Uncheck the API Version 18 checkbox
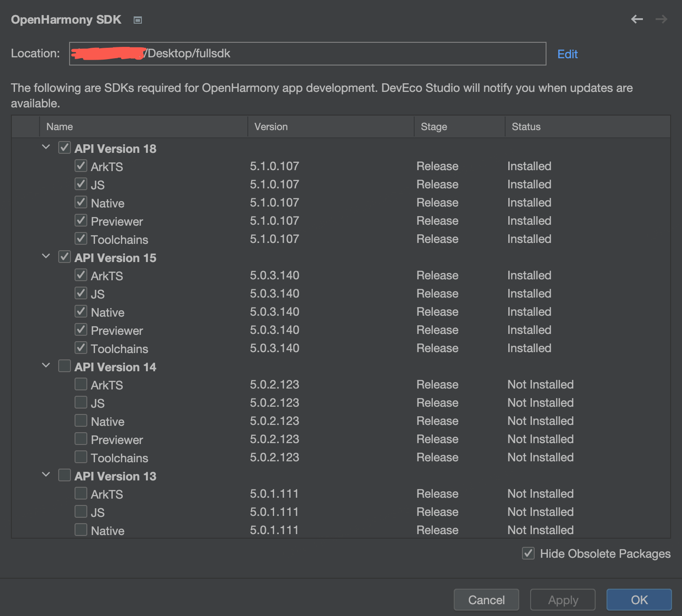 [x=65, y=147]
